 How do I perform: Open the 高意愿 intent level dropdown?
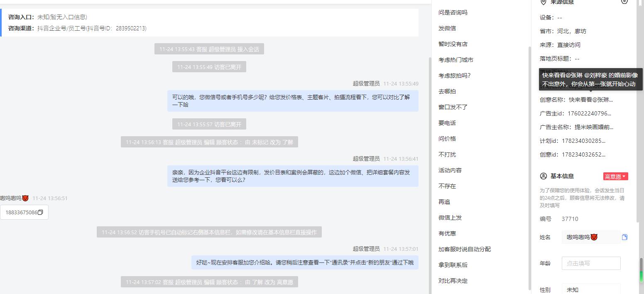615,176
